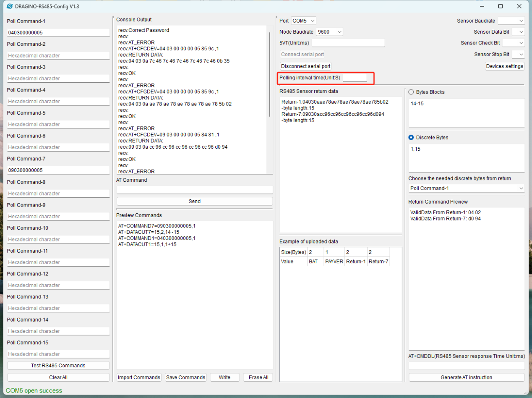Open the Port COM5 dropdown
Screen dimensions: 532x398
303,21
